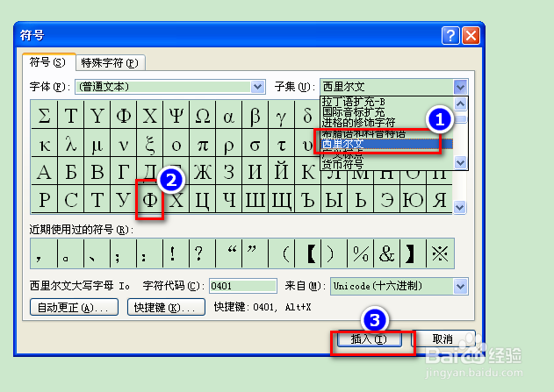Pick the gamma γ symbol

[x=281, y=115]
